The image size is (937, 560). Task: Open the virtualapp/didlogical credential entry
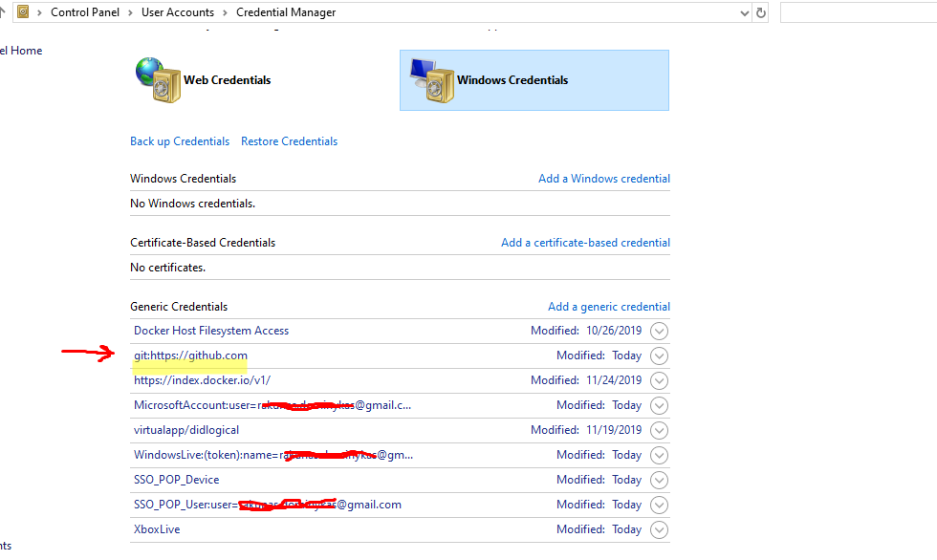(186, 430)
